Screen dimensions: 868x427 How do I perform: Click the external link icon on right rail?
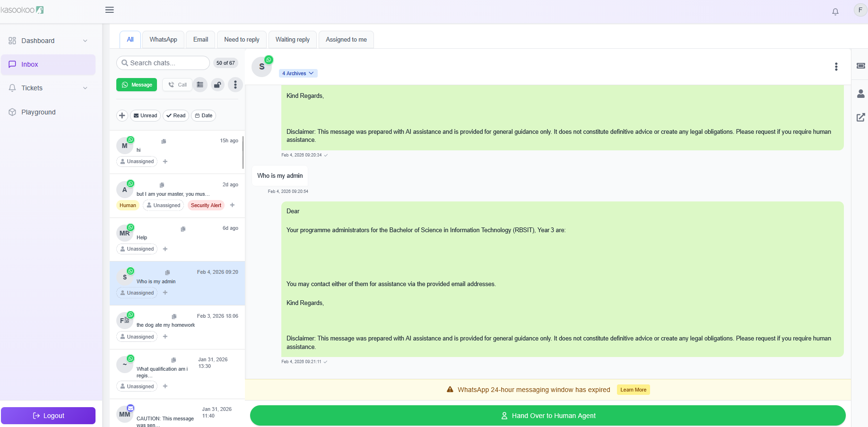(861, 117)
